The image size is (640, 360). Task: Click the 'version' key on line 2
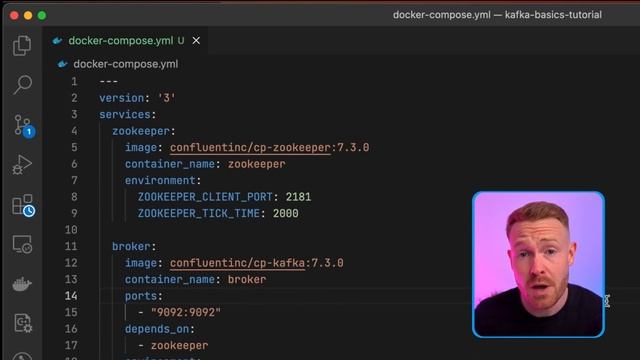pyautogui.click(x=122, y=98)
